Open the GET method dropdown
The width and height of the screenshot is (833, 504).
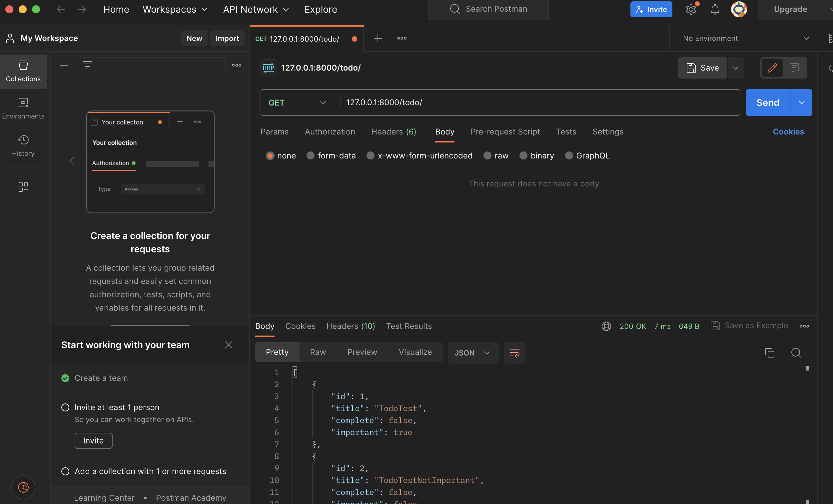tap(298, 103)
